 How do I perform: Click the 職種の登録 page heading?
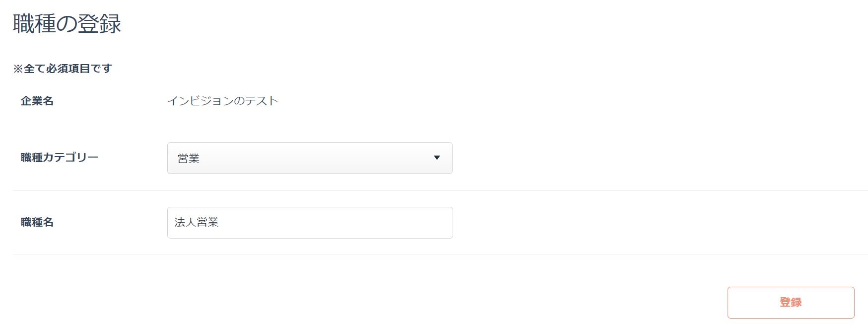click(67, 24)
